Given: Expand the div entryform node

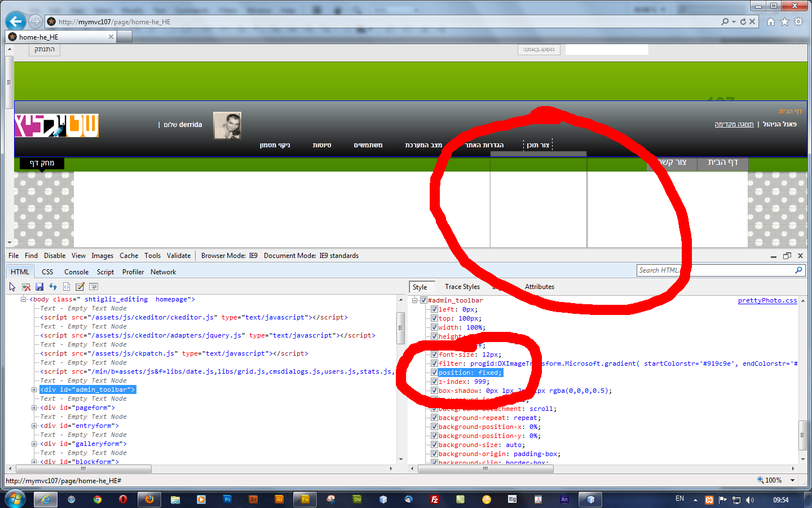Looking at the screenshot, I should click(34, 426).
